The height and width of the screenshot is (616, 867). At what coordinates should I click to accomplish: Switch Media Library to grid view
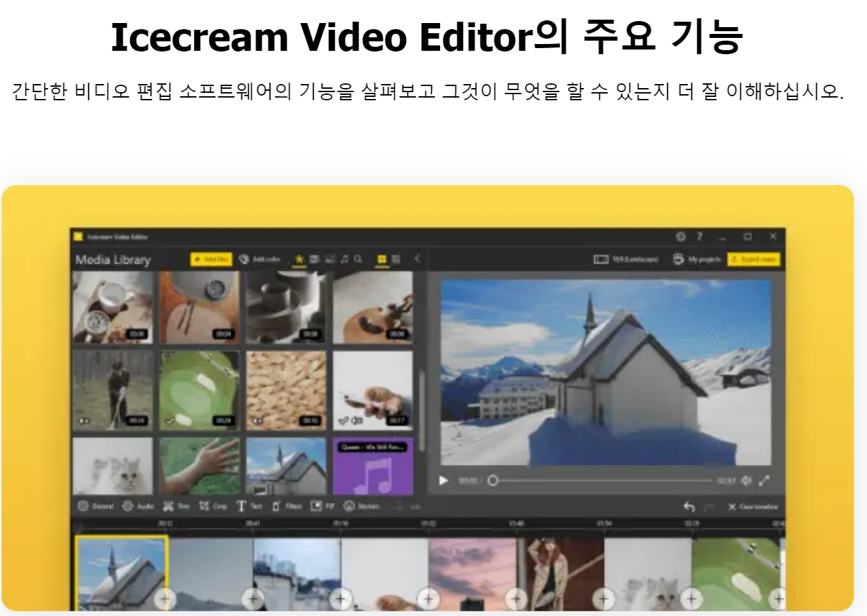pos(382,259)
